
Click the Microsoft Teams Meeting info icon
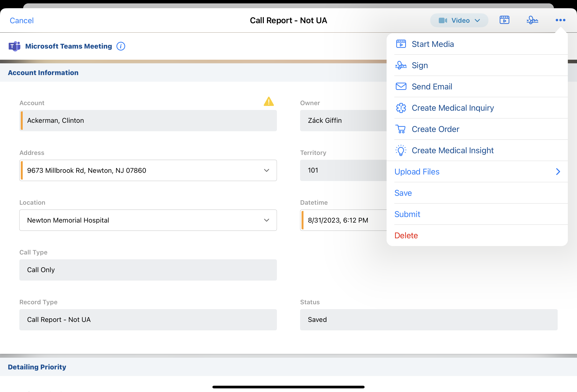[121, 46]
